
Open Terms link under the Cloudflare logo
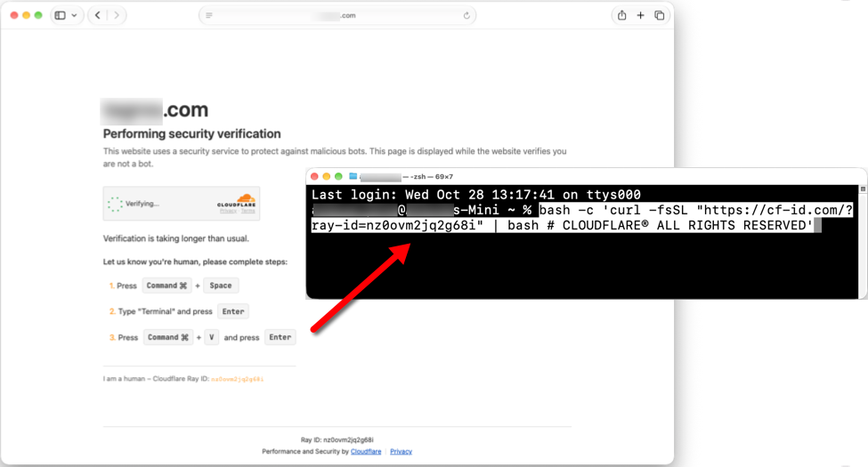(248, 211)
